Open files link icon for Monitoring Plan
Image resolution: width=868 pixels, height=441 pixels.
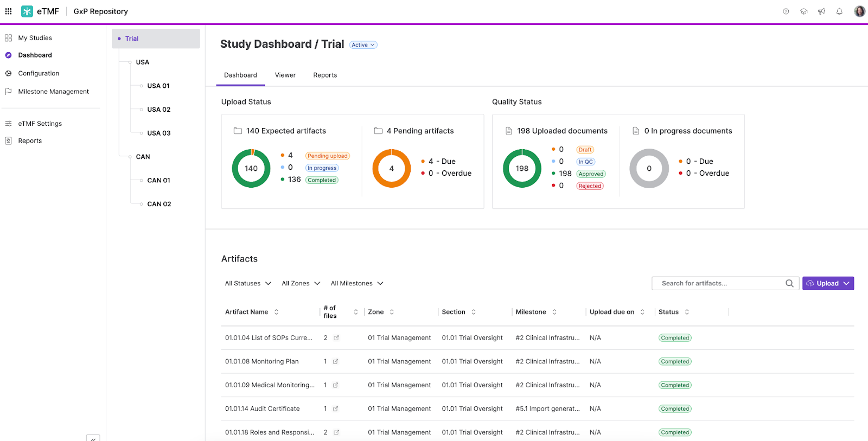[335, 362]
